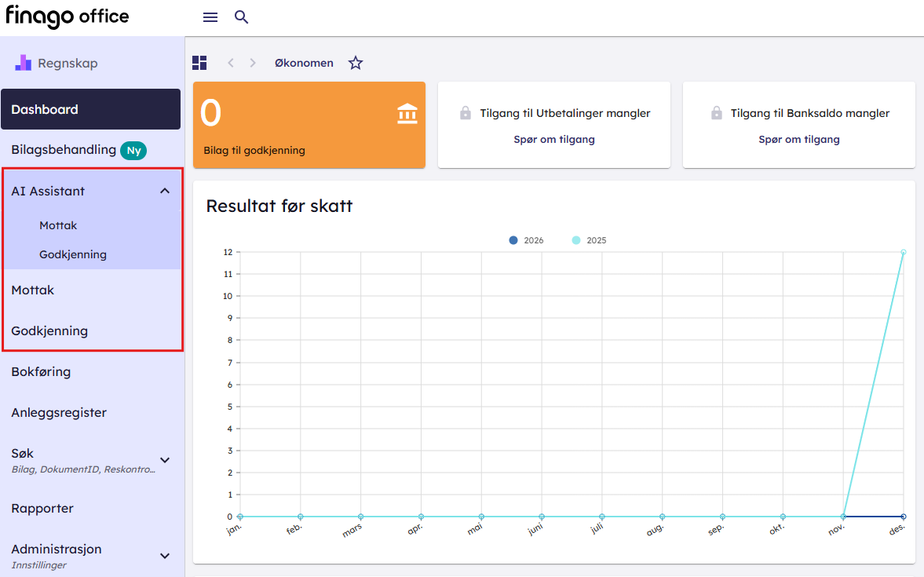Screen dimensions: 924x577
Task: Open Anleggsregister in the sidebar
Action: click(x=59, y=412)
